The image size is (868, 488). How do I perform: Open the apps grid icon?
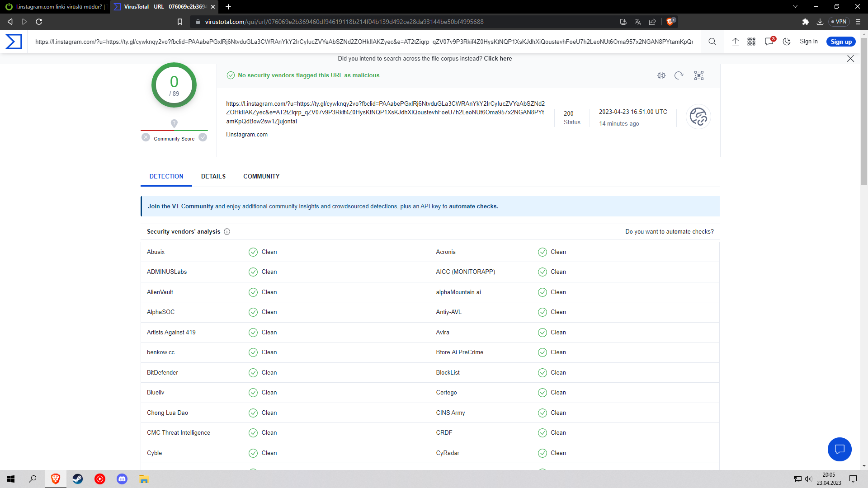[x=751, y=42]
